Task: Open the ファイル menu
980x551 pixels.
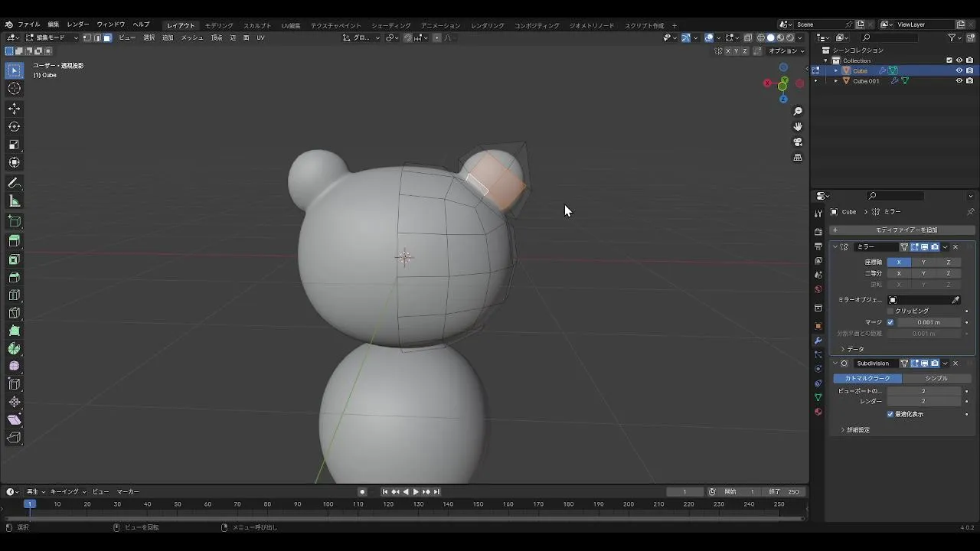Action: (29, 24)
